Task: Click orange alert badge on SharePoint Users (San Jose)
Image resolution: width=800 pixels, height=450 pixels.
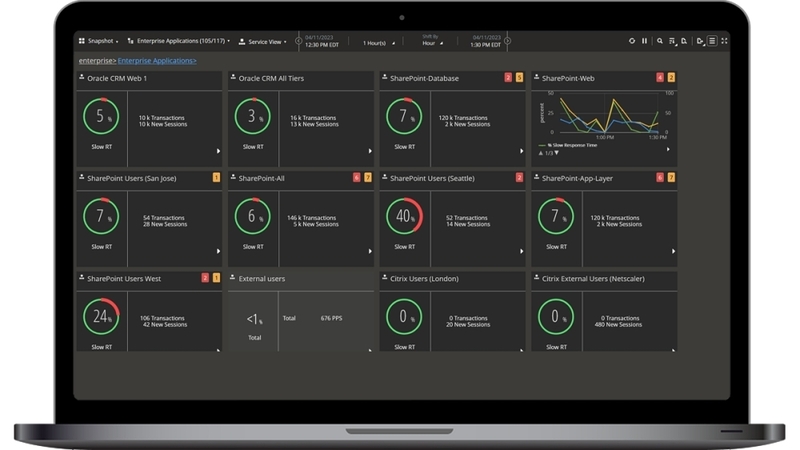Action: (x=216, y=178)
